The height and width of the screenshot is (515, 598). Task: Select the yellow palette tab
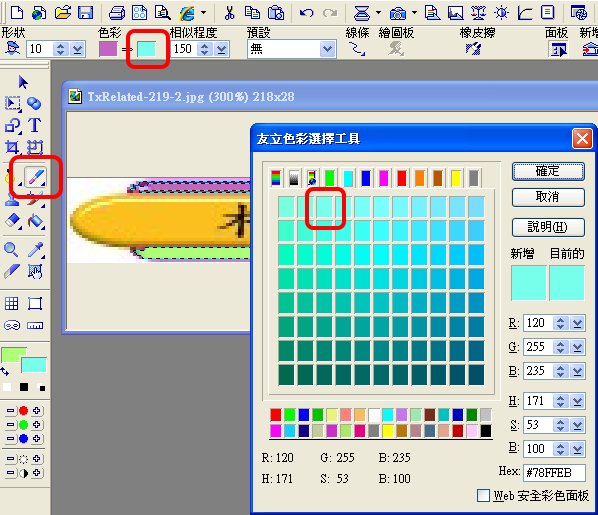456,178
